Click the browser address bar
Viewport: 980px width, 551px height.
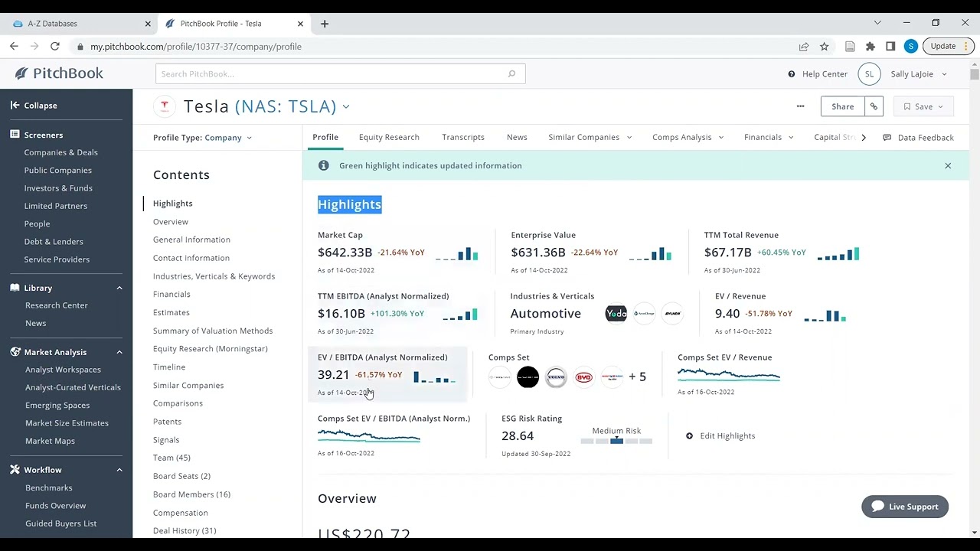[436, 47]
